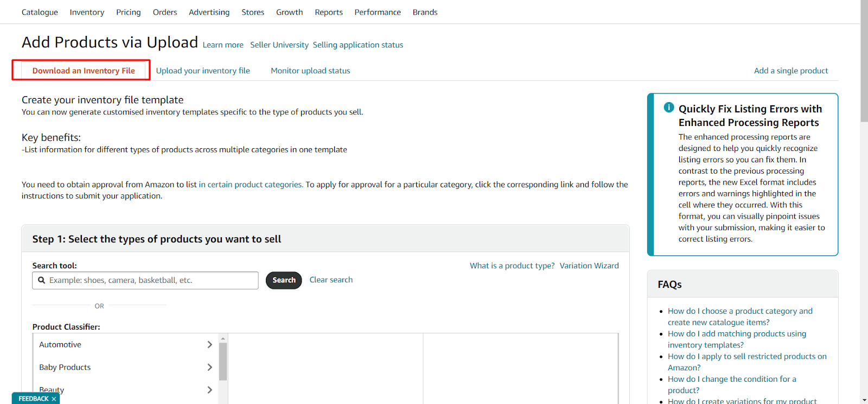This screenshot has width=868, height=404.
Task: Click page scroll-down arrow
Action: coord(864,400)
